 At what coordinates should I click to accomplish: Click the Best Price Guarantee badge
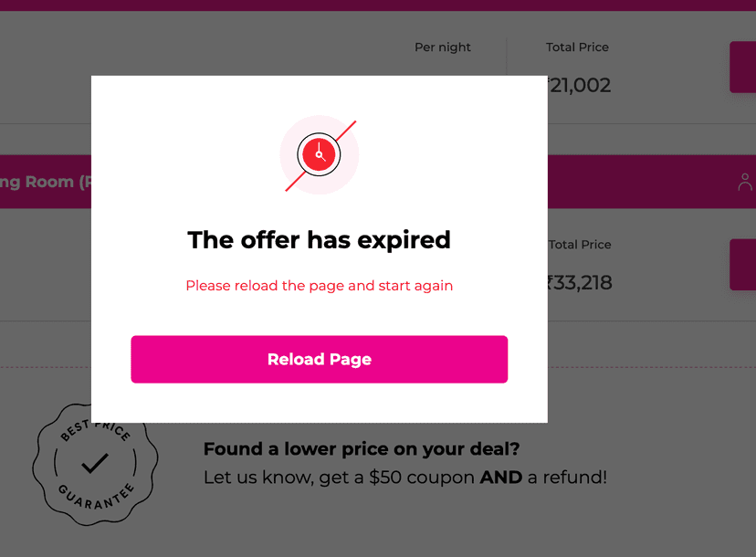pos(95,465)
